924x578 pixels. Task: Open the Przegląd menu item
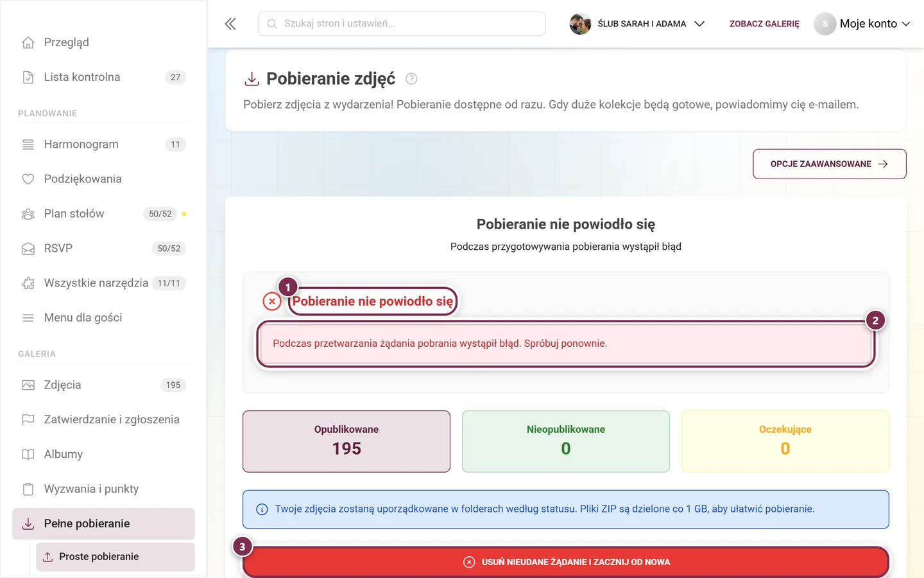click(x=103, y=42)
